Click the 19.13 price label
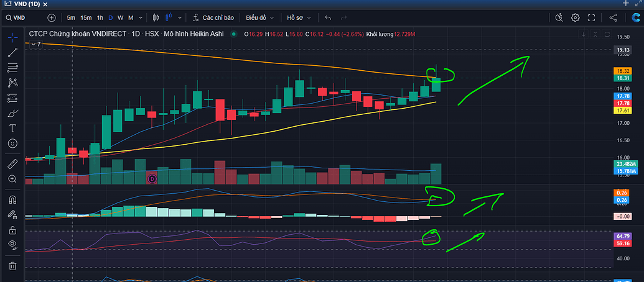The height and width of the screenshot is (282, 644). (x=624, y=50)
